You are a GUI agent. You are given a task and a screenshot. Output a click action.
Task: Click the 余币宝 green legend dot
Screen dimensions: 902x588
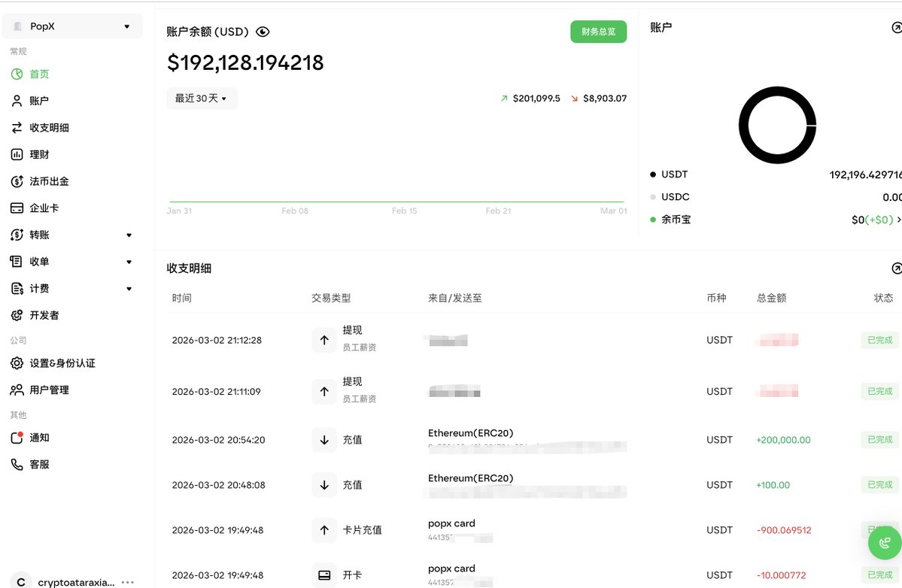pos(653,220)
